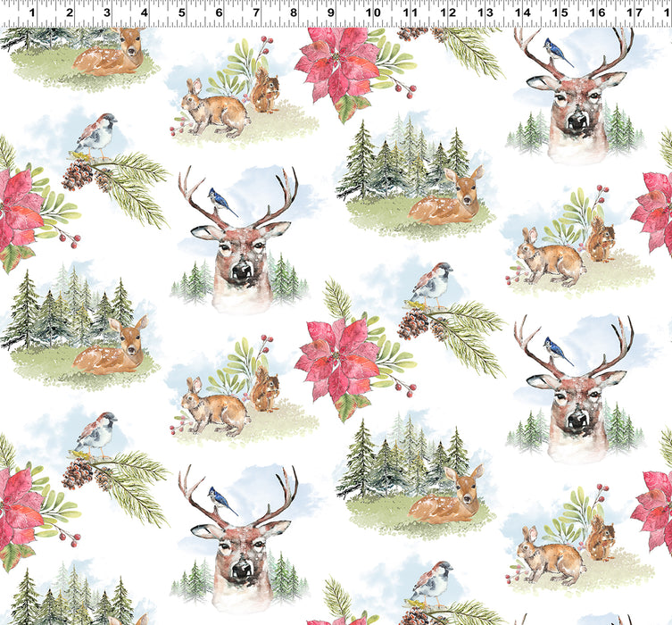Click the ruler mark labeled 3

107,13
